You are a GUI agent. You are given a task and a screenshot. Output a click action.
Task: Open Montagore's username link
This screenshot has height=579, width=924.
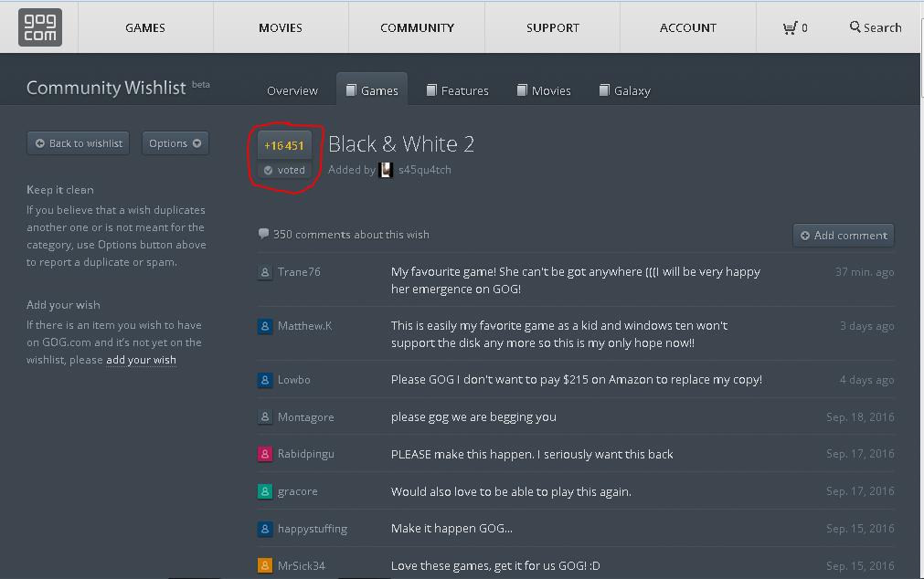click(x=306, y=417)
